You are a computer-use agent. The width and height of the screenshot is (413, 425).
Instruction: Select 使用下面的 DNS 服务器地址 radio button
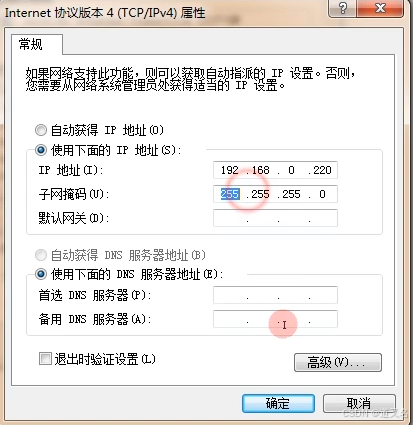click(41, 274)
